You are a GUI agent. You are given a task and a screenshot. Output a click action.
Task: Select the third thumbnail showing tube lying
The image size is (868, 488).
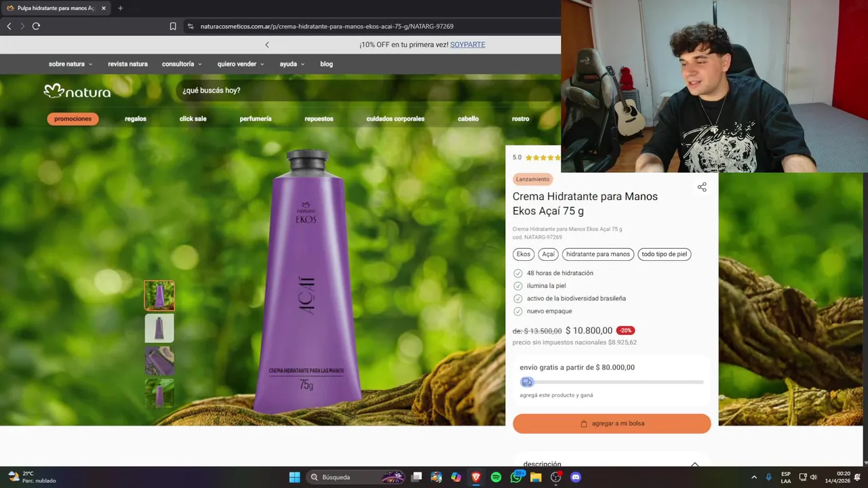tap(159, 361)
